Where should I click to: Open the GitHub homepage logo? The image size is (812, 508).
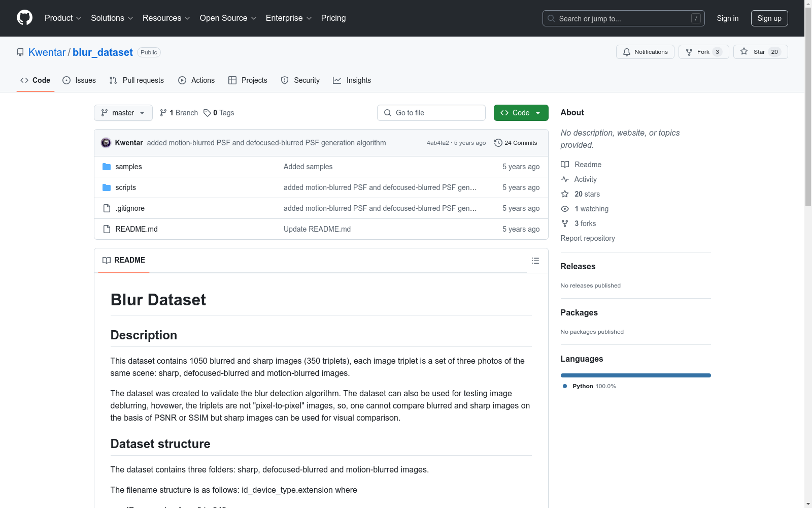24,18
